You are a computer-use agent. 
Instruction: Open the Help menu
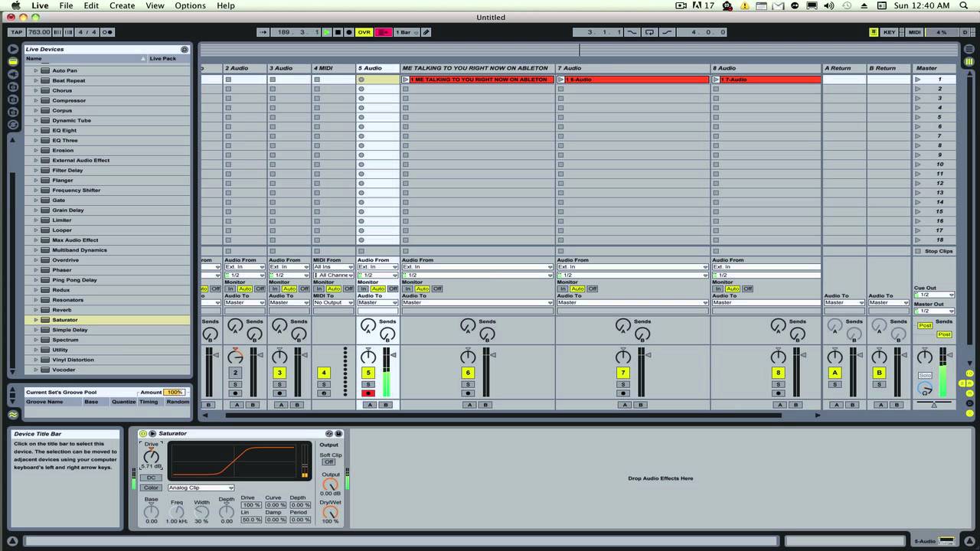pyautogui.click(x=226, y=5)
